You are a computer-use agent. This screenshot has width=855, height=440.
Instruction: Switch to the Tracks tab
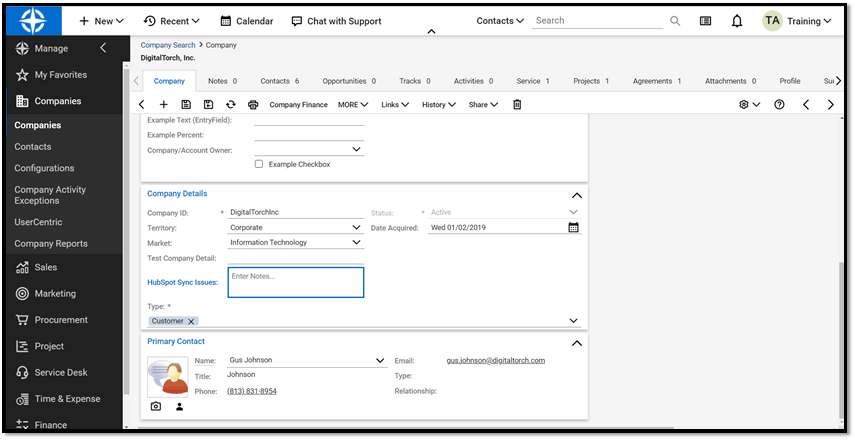[414, 81]
